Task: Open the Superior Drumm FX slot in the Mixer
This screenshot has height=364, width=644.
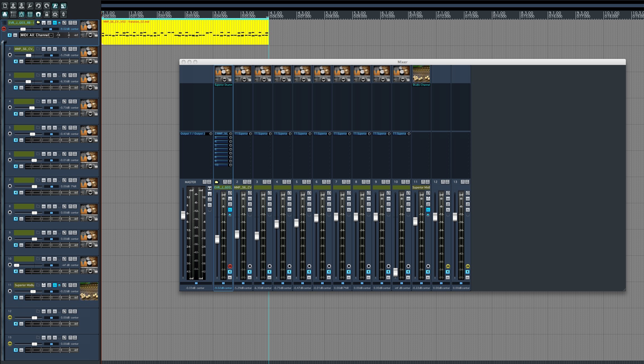Action: 223,85
